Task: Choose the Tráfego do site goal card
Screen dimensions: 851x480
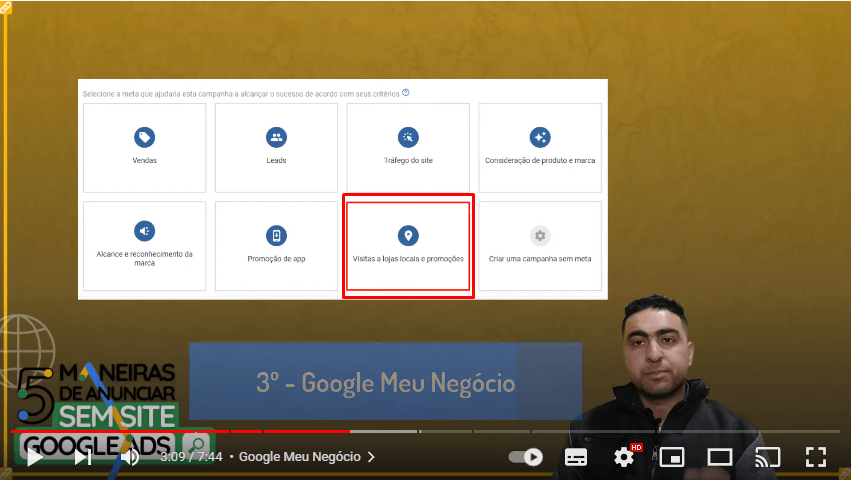Action: pos(408,148)
